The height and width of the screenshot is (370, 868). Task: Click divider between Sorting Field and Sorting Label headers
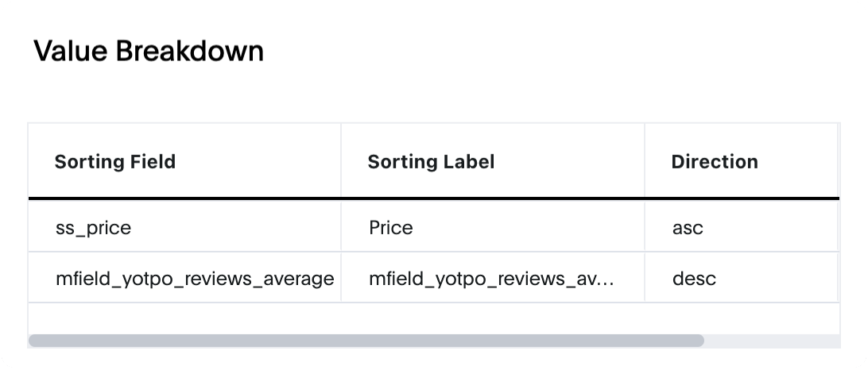(x=341, y=160)
